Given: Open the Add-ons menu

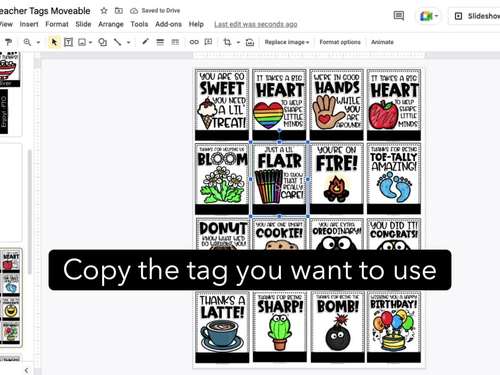Looking at the screenshot, I should 168,24.
